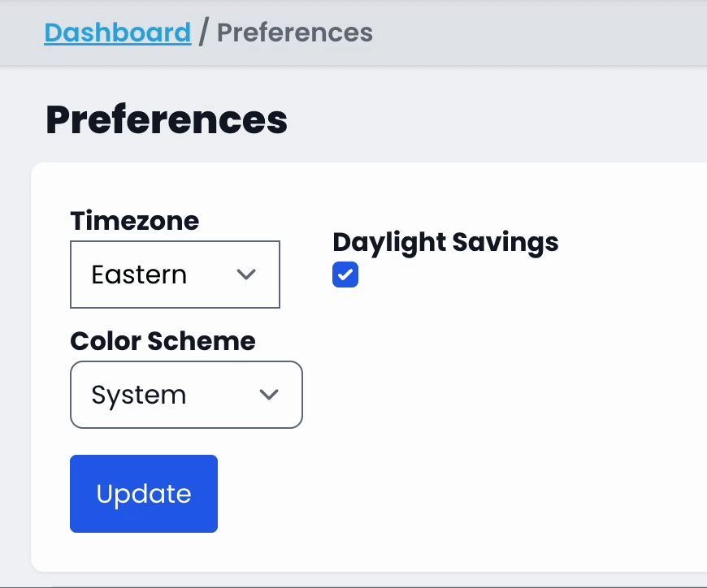Click the Color Scheme field label

(163, 341)
